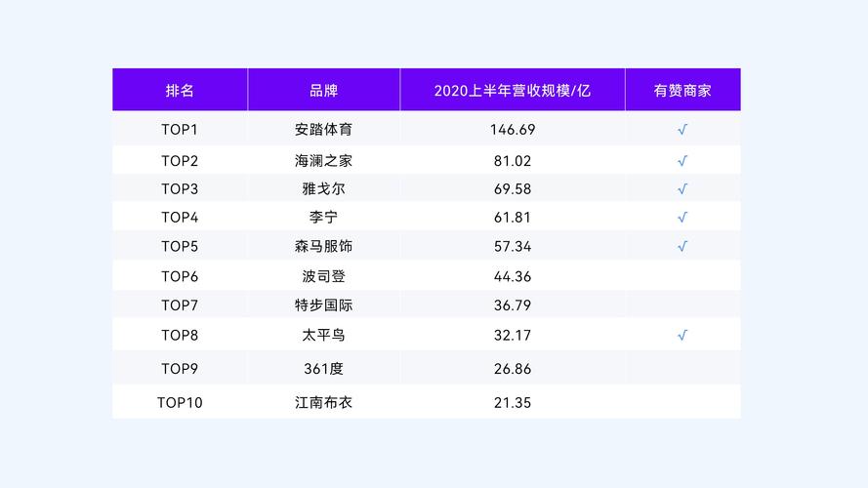The width and height of the screenshot is (868, 488).
Task: Click the checkmark in the 雅戈尔 row
Action: 682,189
